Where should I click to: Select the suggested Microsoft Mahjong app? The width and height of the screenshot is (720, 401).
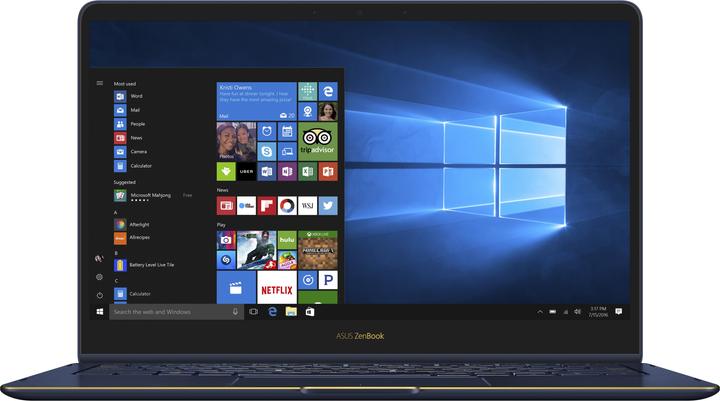tap(153, 196)
